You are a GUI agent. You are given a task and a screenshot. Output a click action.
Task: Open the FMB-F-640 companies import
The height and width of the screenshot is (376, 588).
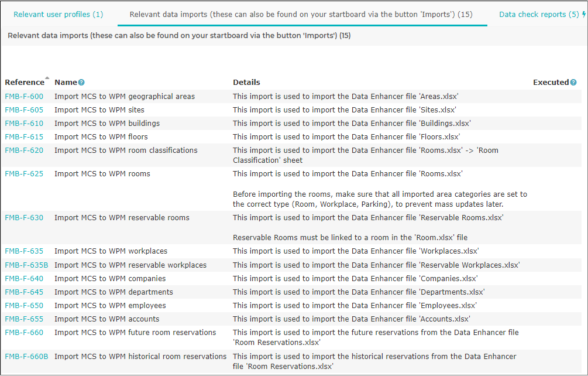pos(24,279)
